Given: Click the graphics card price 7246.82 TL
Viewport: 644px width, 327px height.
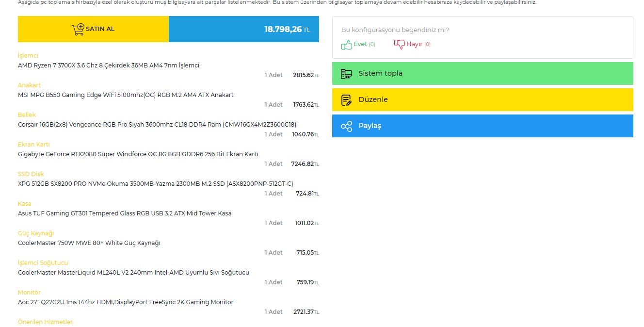Looking at the screenshot, I should (x=305, y=164).
